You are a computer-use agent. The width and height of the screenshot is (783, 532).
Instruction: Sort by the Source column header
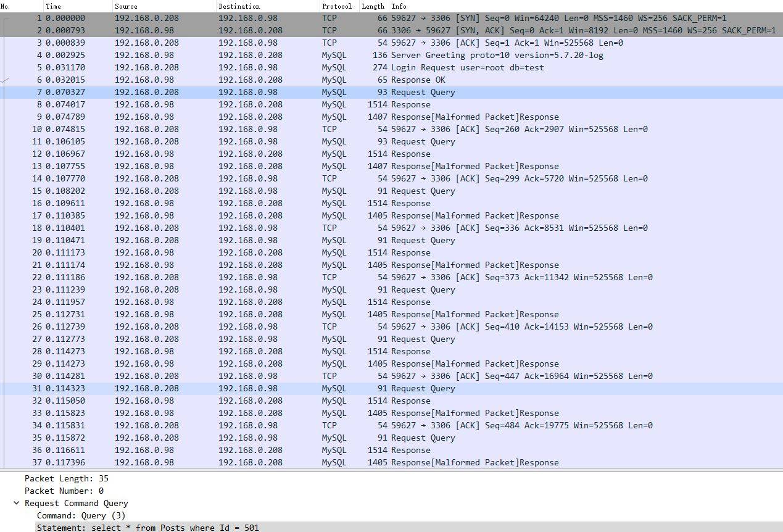tap(164, 6)
